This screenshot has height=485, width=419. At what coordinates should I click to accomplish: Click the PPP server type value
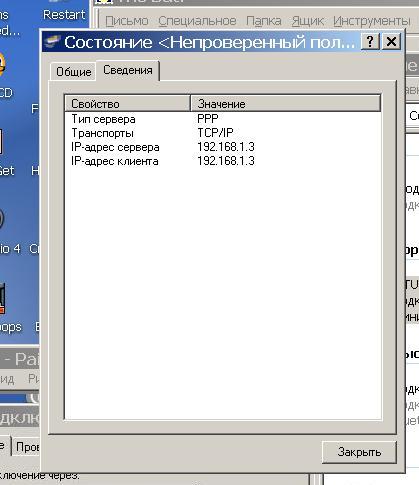[208, 119]
